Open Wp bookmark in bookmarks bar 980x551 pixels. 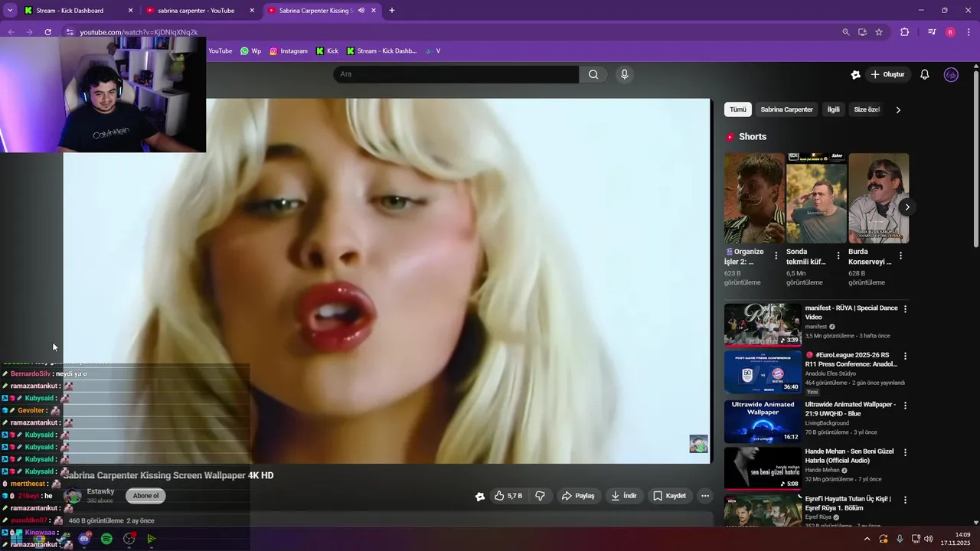[x=250, y=51]
